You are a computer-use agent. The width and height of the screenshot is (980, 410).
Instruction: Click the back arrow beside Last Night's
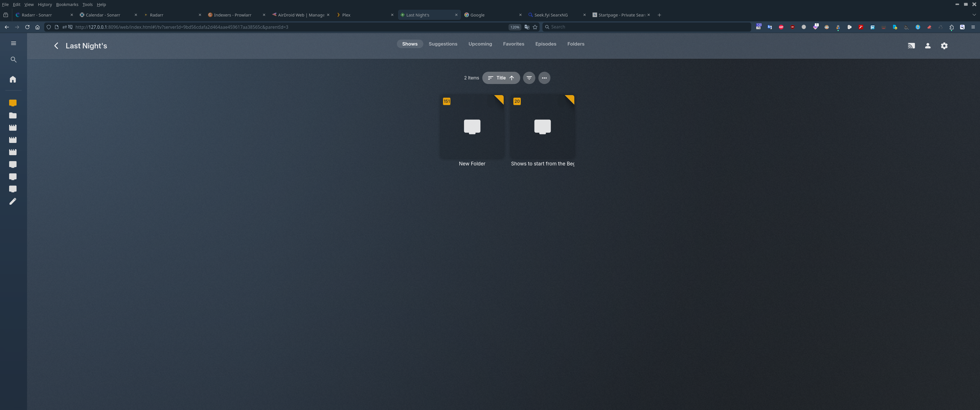tap(56, 46)
